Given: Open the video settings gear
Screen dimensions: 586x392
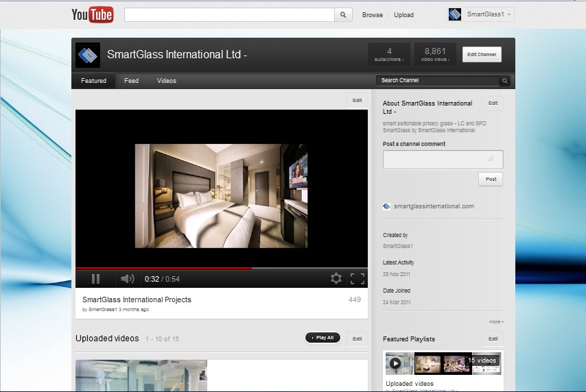Looking at the screenshot, I should [x=336, y=278].
